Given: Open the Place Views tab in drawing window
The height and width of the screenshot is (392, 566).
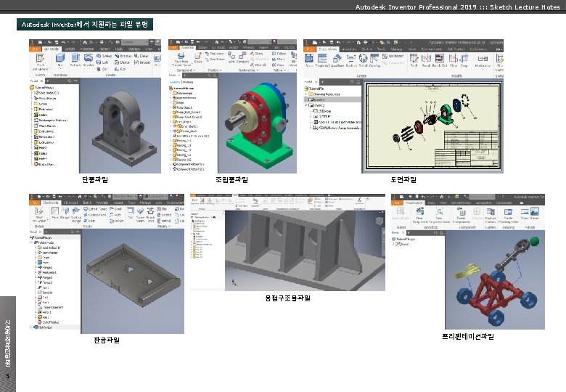Looking at the screenshot, I should click(328, 49).
